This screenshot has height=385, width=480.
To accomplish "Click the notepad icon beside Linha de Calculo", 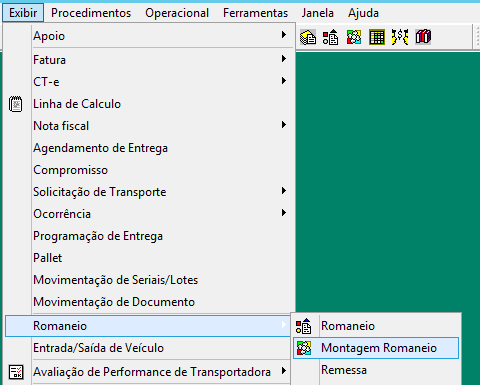I will pyautogui.click(x=16, y=104).
